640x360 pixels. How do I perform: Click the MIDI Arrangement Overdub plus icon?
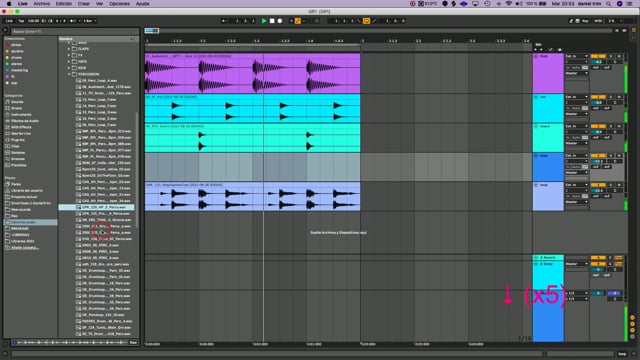click(x=291, y=21)
